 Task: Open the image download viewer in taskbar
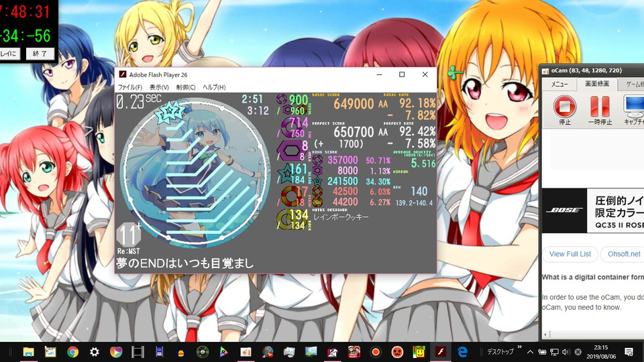(x=311, y=352)
